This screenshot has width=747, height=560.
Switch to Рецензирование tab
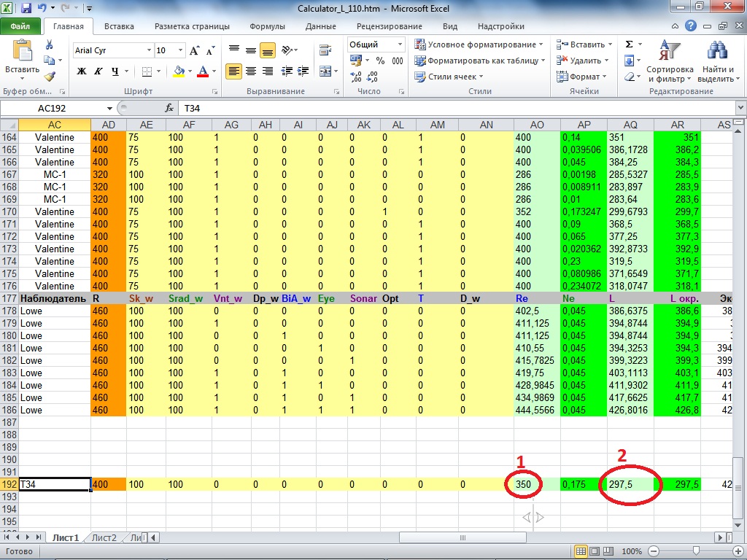pos(390,26)
